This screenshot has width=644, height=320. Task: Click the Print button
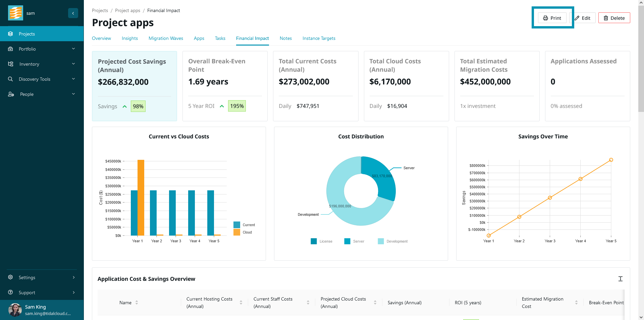tap(552, 18)
